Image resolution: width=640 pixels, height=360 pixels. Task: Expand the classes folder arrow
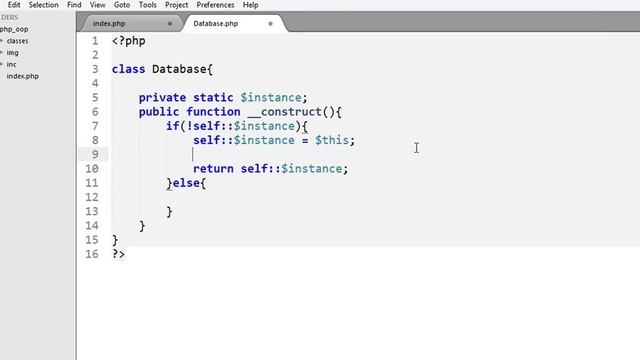[x=2, y=41]
